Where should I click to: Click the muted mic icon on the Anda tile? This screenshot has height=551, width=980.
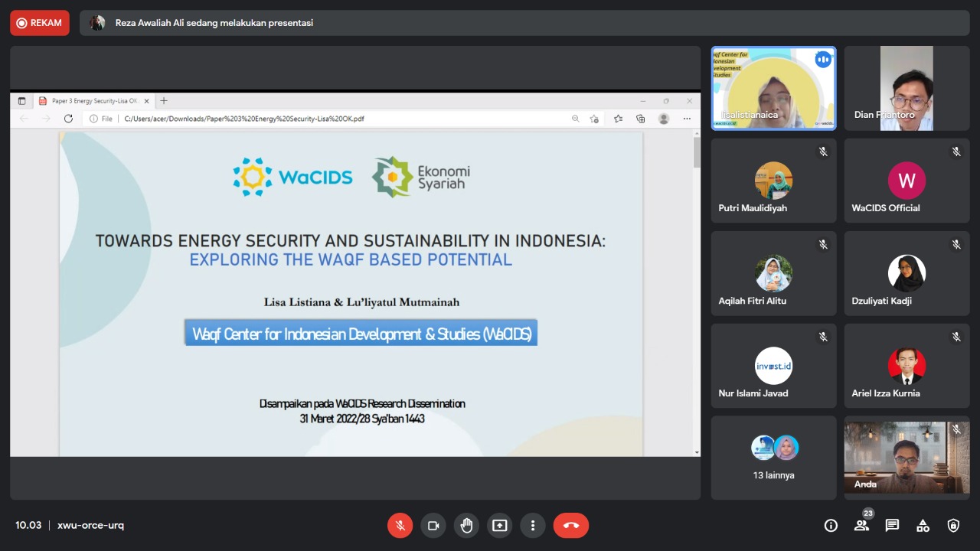pyautogui.click(x=956, y=429)
